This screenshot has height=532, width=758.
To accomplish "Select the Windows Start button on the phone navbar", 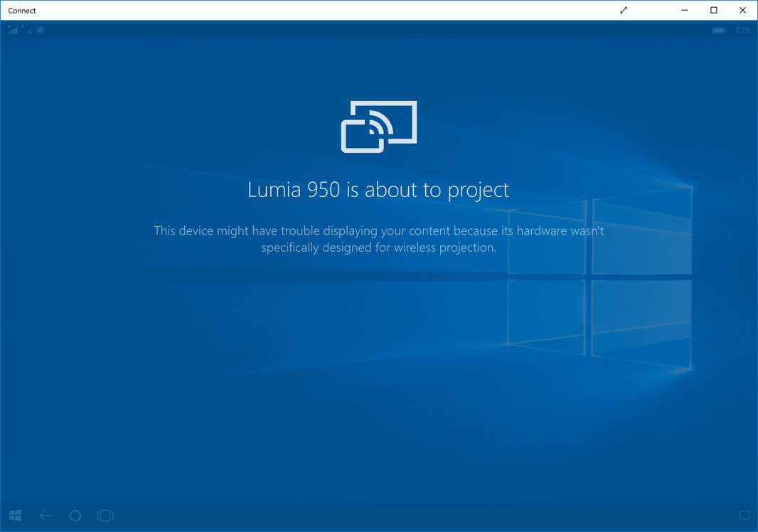I will tap(14, 515).
